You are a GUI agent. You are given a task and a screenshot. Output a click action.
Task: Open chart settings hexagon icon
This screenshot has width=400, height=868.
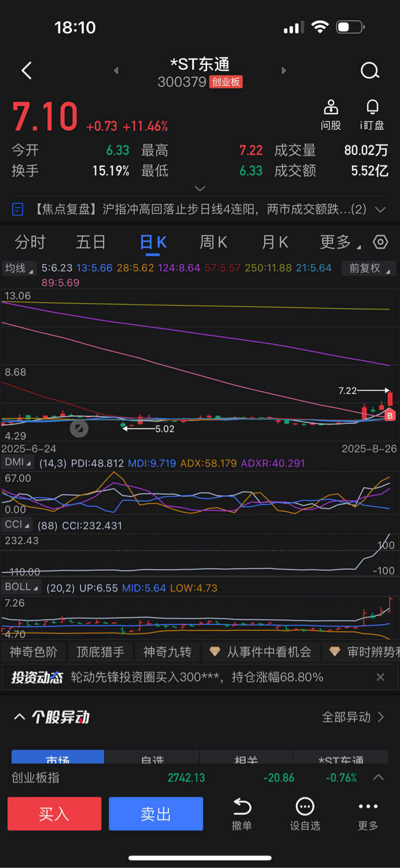point(381,242)
